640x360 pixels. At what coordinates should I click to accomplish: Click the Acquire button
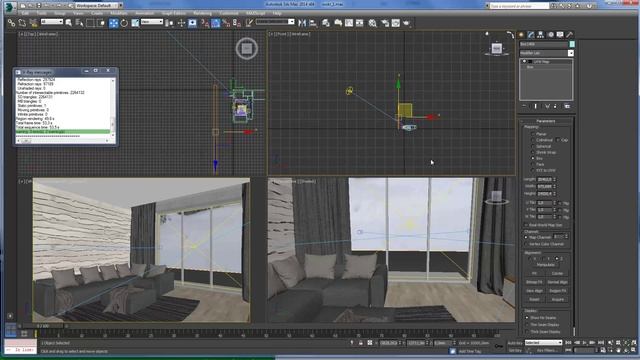[558, 299]
